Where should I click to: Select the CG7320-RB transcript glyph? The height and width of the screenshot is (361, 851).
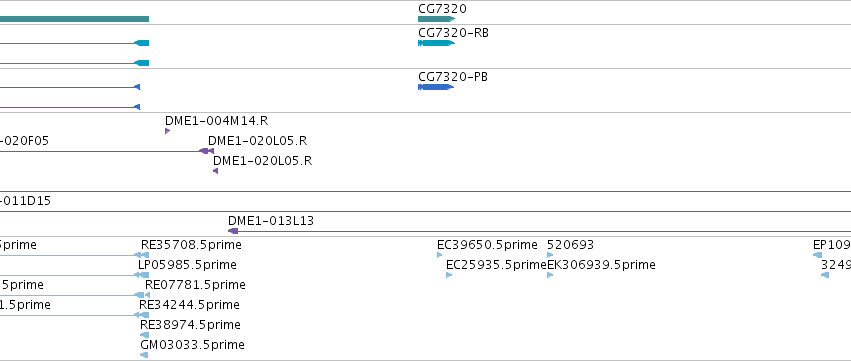pos(436,43)
